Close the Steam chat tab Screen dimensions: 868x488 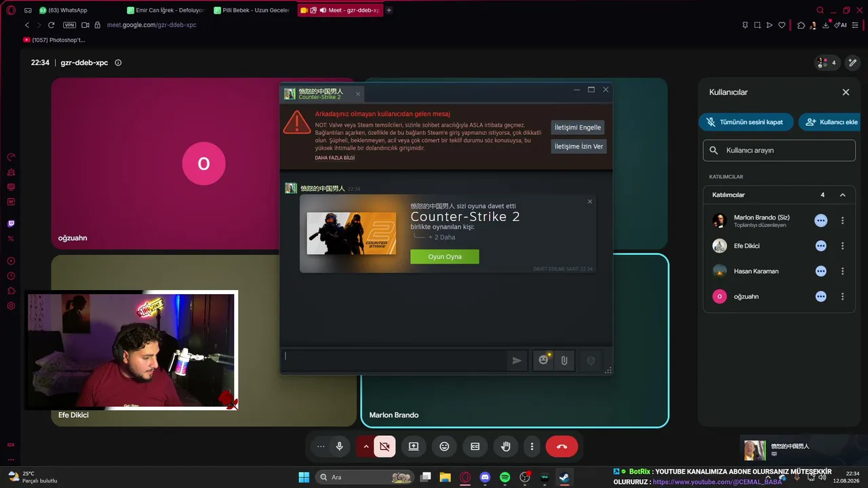(358, 94)
